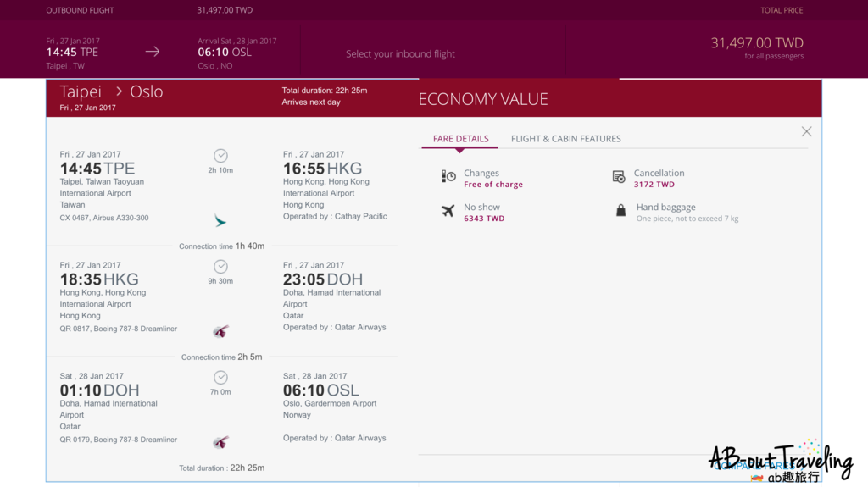Click Qatar Airways logo for flight QR 0179
Viewport: 868px width, 487px height.
tap(220, 442)
